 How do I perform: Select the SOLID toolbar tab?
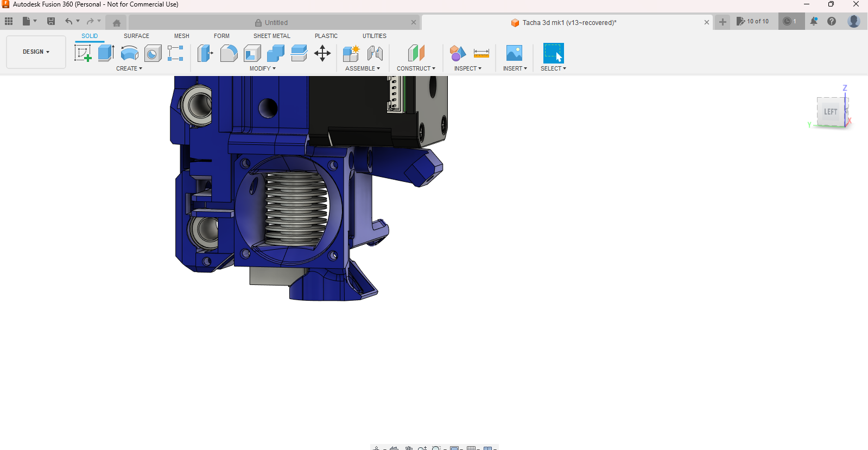click(x=90, y=36)
